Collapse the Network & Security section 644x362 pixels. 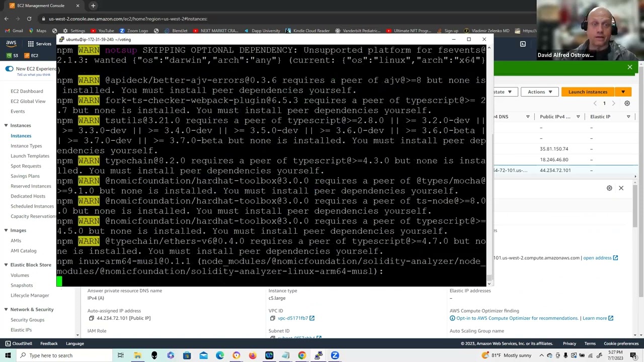(6, 310)
